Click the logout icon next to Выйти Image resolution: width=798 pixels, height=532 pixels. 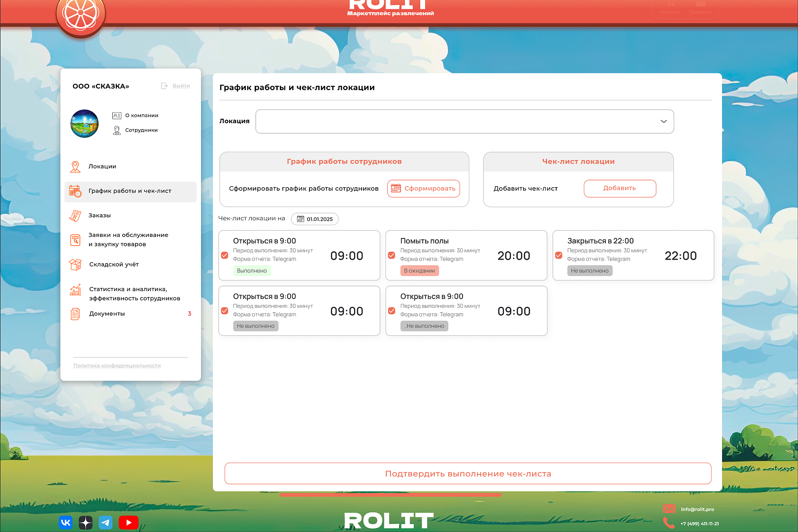[165, 86]
